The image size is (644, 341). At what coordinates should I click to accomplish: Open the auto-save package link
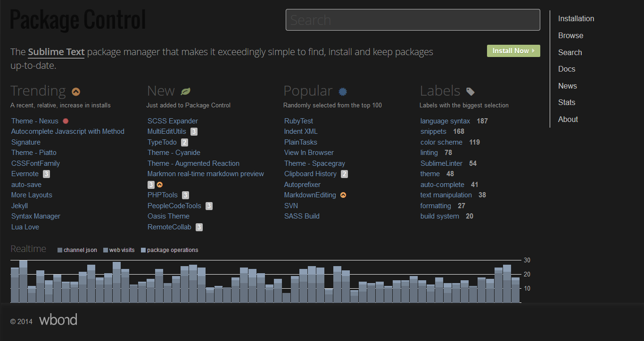26,185
